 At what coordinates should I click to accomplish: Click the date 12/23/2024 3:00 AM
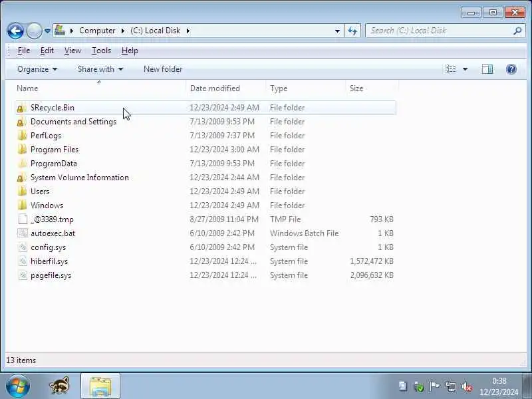pyautogui.click(x=224, y=150)
